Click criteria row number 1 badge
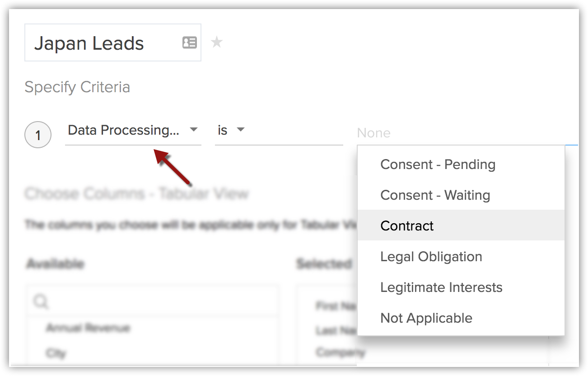 click(x=38, y=135)
